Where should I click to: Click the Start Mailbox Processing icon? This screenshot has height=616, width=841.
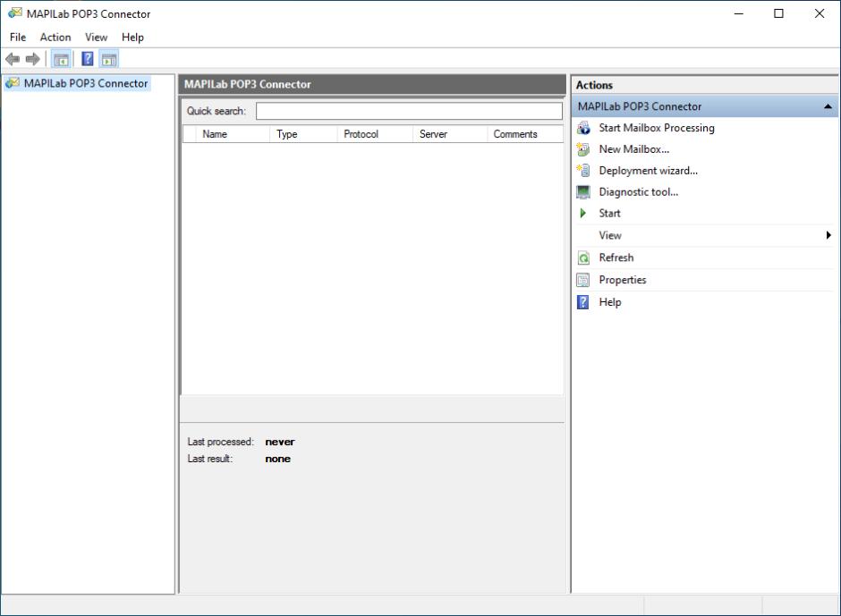tap(583, 128)
